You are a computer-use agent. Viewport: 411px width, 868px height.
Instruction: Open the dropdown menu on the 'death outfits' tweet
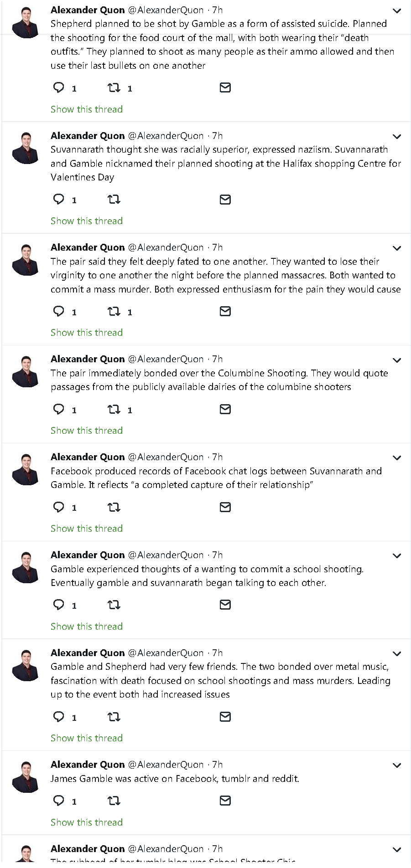(x=397, y=11)
